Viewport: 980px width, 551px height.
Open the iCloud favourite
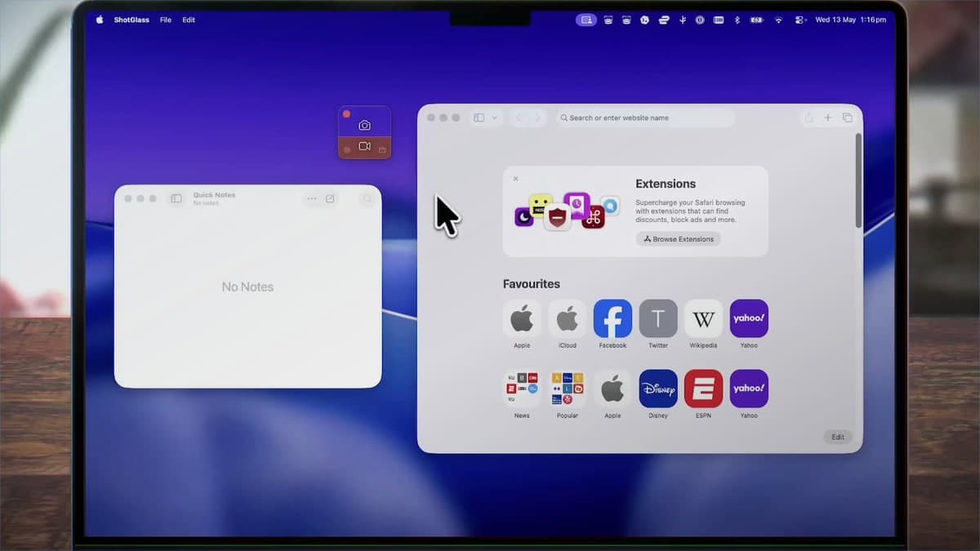[568, 318]
